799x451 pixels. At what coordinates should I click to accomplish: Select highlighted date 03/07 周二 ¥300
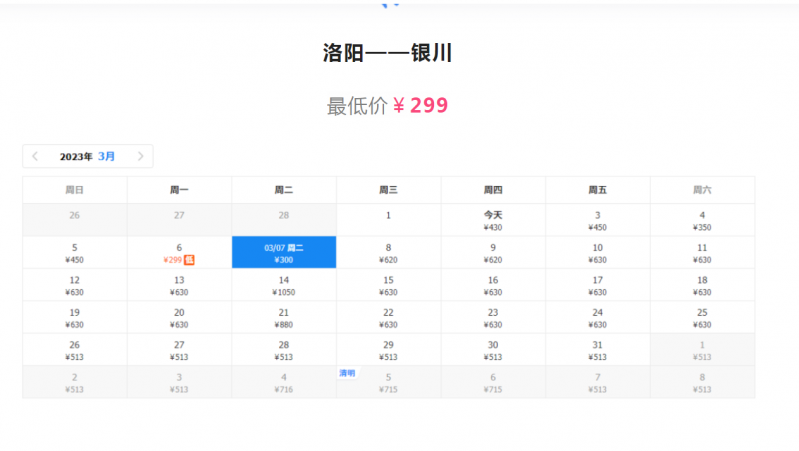tap(284, 253)
